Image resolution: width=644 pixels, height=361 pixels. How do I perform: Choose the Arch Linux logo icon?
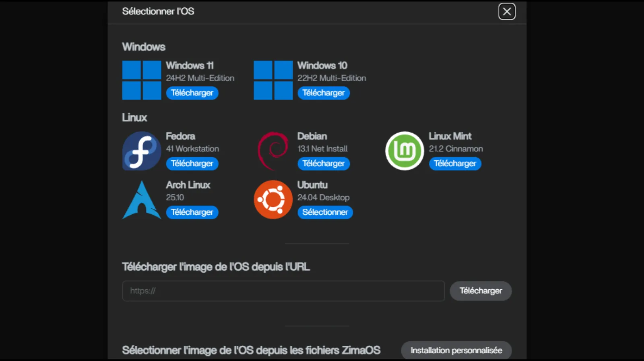(142, 200)
